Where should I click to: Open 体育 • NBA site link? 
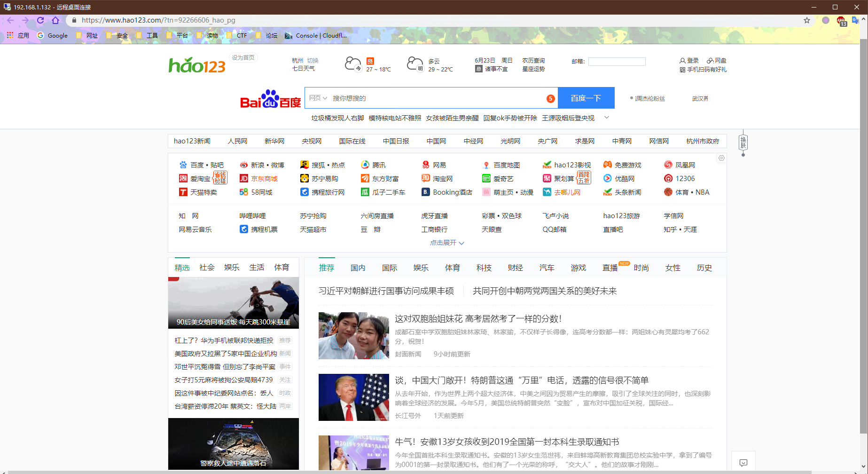point(687,192)
